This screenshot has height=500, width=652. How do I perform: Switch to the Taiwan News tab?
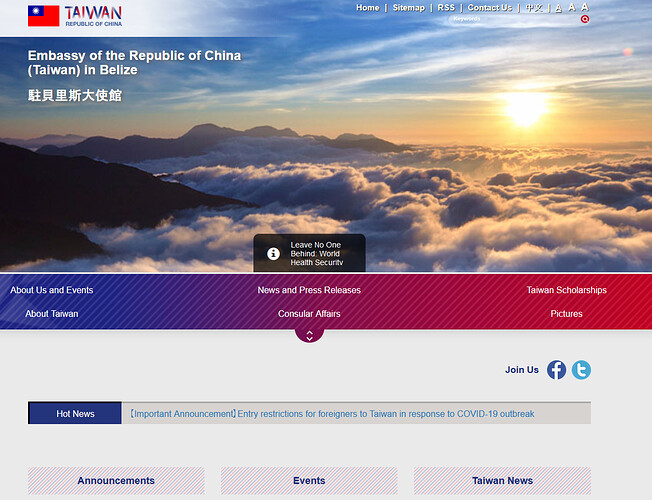502,481
